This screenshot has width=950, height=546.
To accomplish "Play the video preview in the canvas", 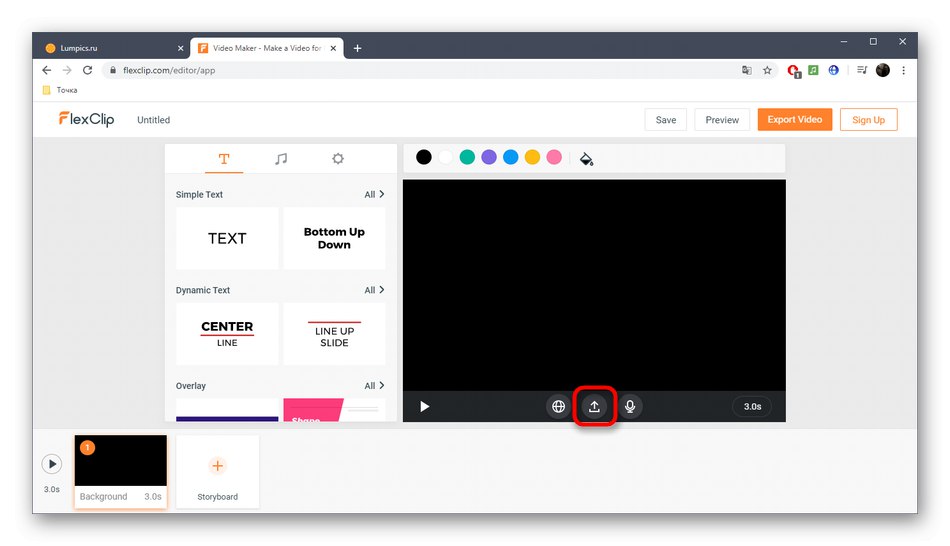I will 425,407.
